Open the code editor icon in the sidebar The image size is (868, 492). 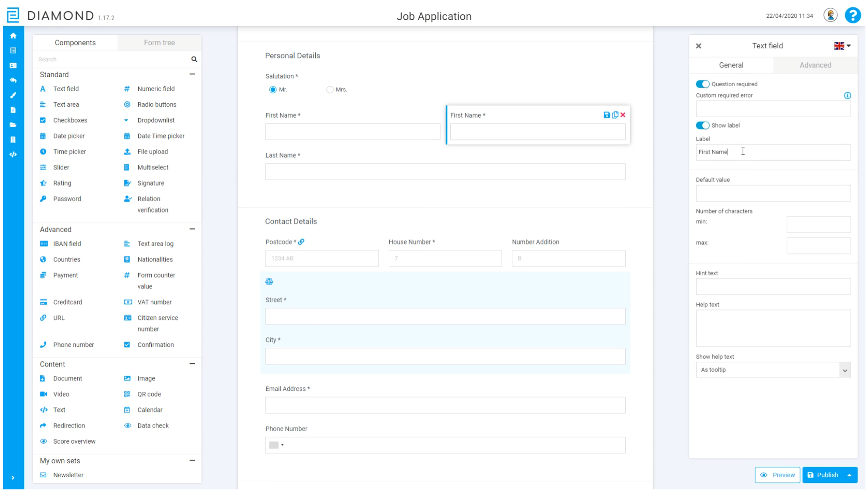point(13,154)
